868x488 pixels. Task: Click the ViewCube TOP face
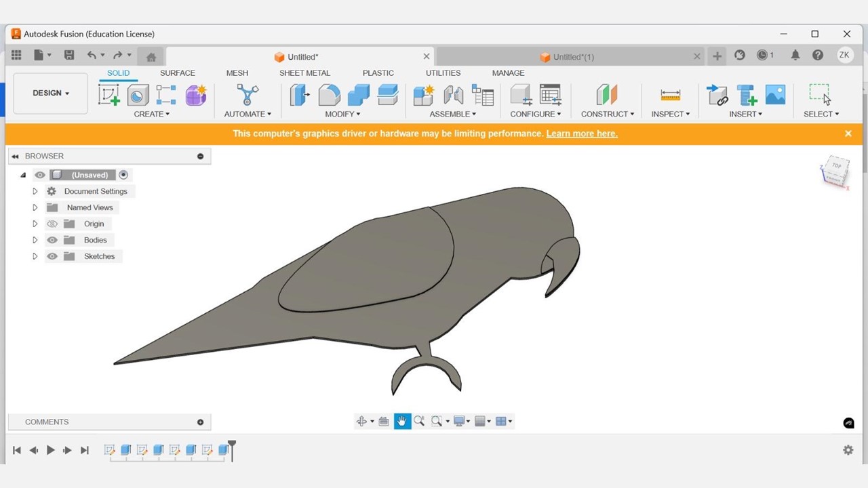coord(837,165)
